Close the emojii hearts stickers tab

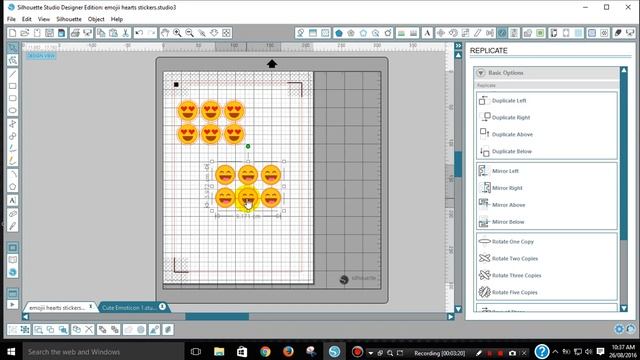point(91,306)
